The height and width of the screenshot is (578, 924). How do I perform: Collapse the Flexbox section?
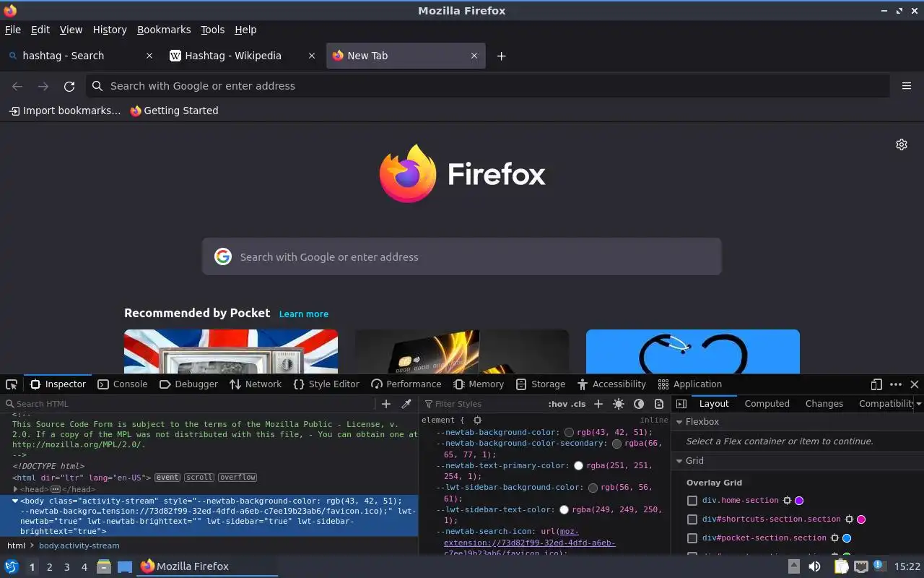(679, 422)
